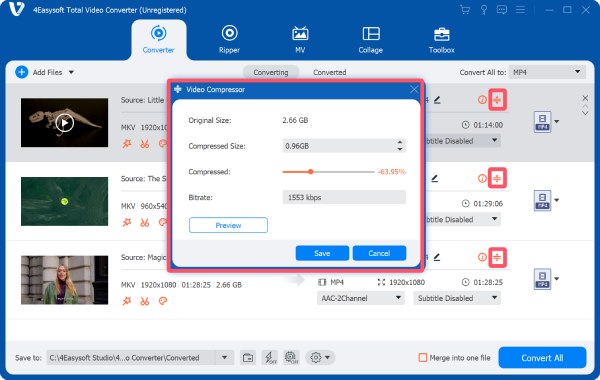The image size is (600, 380).
Task: Click the compress icon for the first video
Action: click(497, 100)
